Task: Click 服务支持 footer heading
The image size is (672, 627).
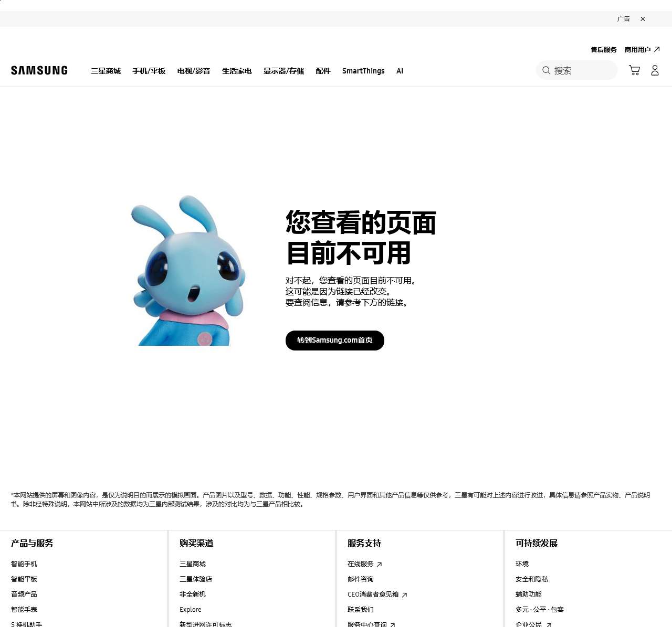Action: [x=364, y=544]
